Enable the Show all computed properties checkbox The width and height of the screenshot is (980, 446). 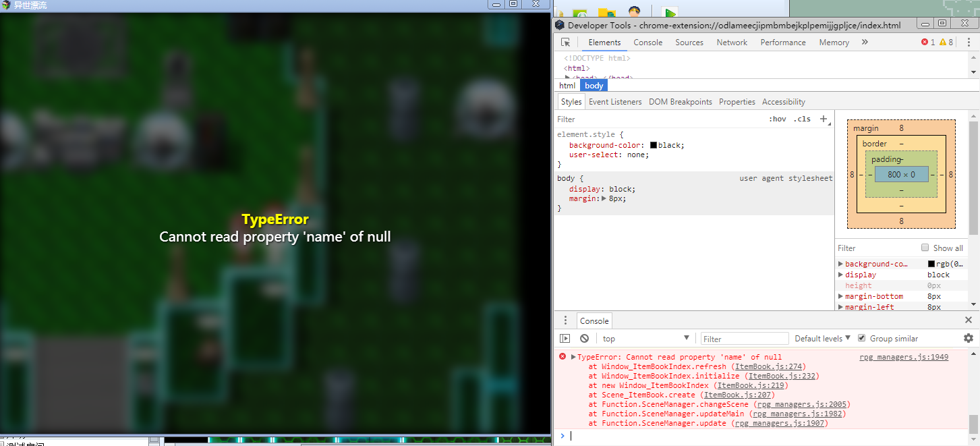[925, 248]
